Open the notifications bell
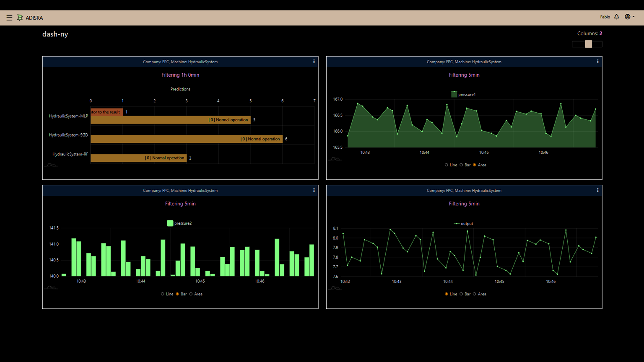The image size is (644, 362). [616, 17]
